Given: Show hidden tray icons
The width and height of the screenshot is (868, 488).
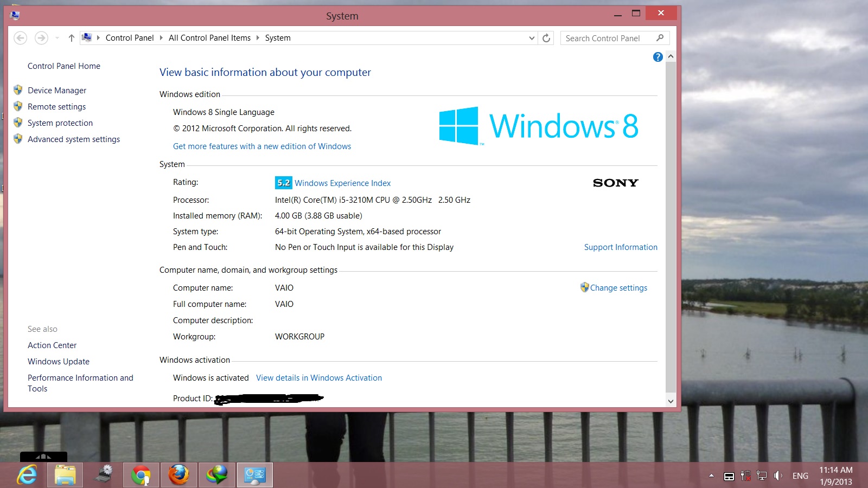Looking at the screenshot, I should [711, 476].
